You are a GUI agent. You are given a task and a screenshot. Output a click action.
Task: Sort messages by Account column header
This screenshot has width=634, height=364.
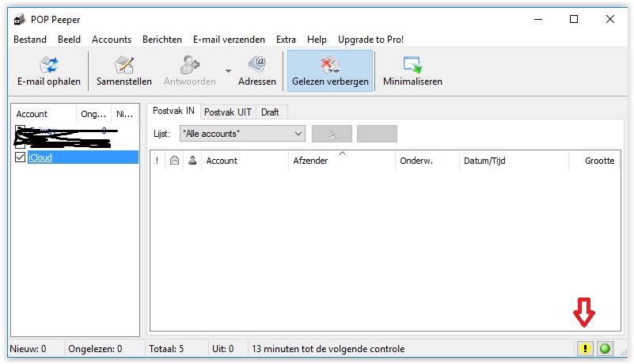[x=245, y=161]
